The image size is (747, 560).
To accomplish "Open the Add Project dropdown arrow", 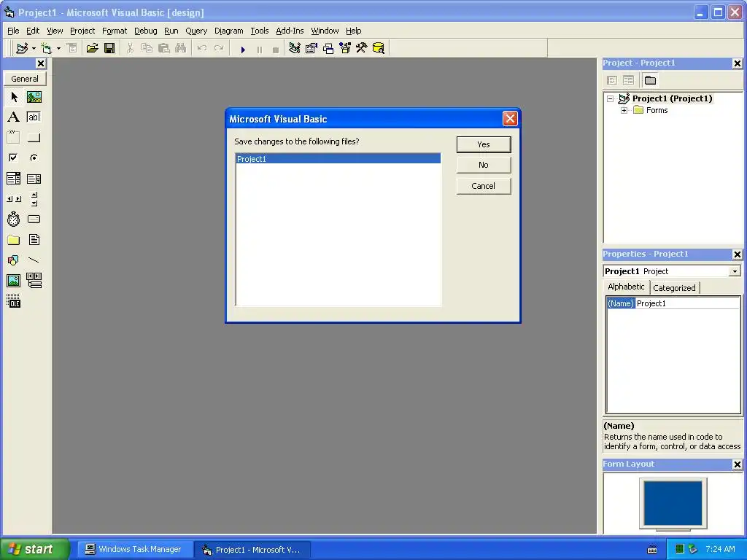I will pos(34,49).
